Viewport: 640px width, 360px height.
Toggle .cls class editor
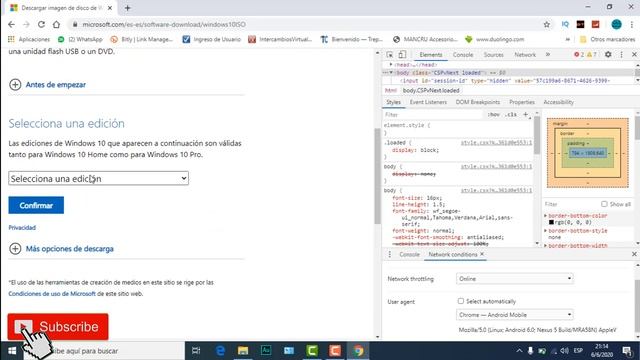click(511, 115)
